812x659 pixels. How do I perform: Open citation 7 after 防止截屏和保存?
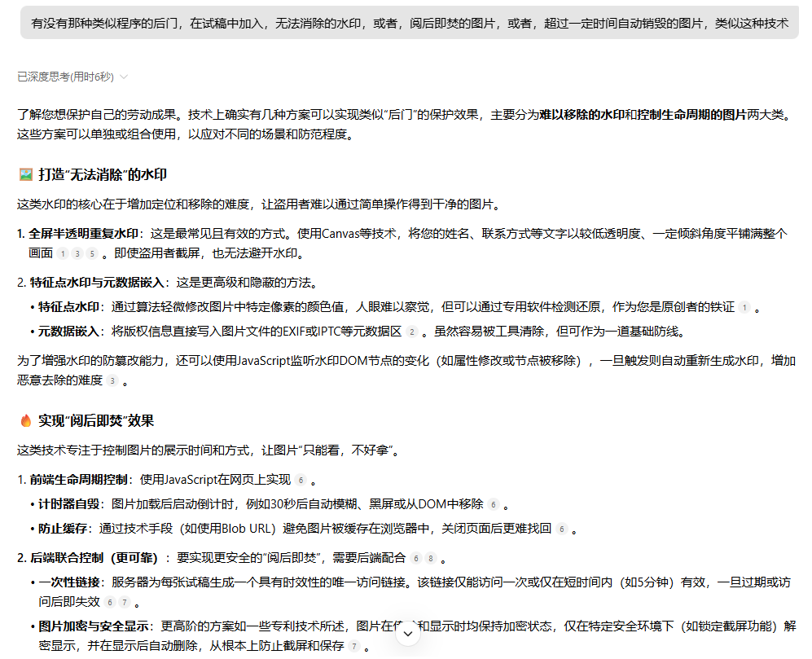point(353,646)
